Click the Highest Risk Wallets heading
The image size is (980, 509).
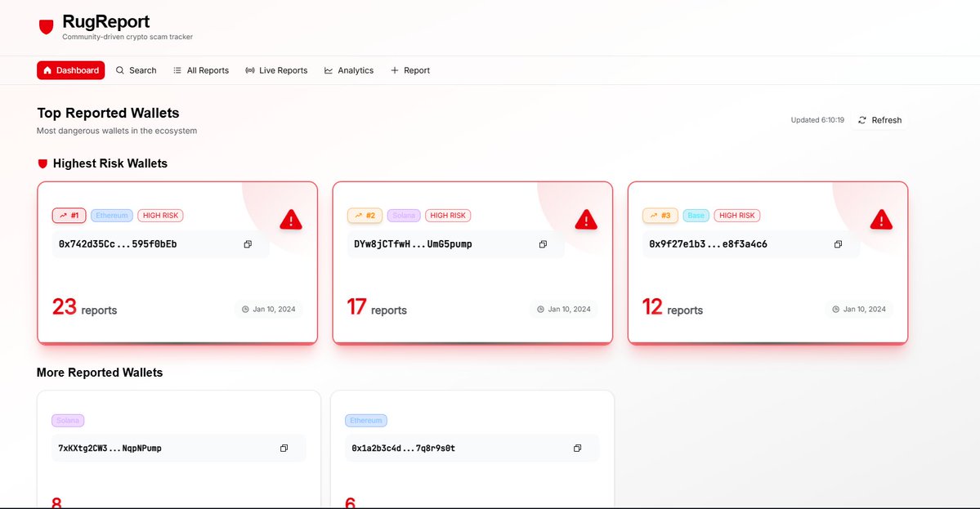pos(110,163)
